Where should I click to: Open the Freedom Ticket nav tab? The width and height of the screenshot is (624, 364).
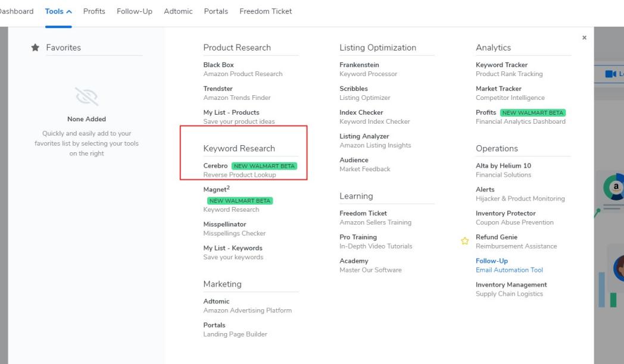(266, 11)
